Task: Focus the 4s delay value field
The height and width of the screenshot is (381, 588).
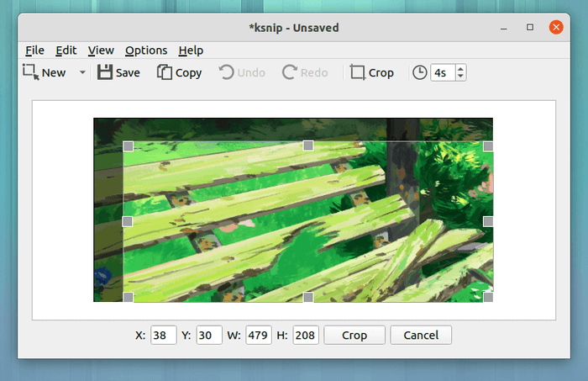Action: (x=443, y=72)
